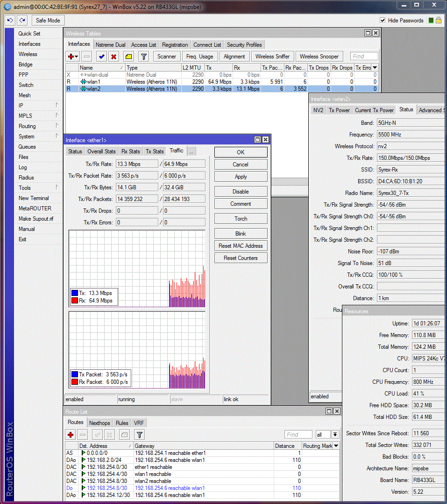Open the Registration tab
Viewport: 447px width, 504px height.
pos(175,45)
